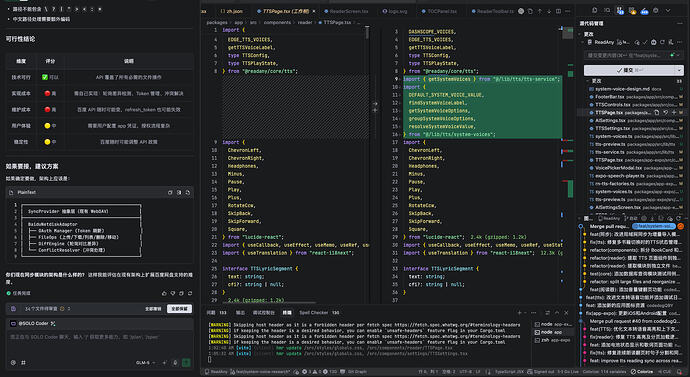Open system-voice-design.md in changes list
Image resolution: width=690 pixels, height=377 pixels.
point(622,89)
